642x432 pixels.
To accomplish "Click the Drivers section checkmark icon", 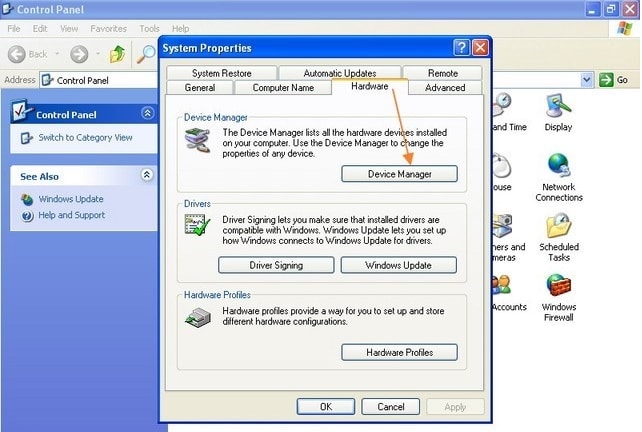I will click(x=197, y=224).
